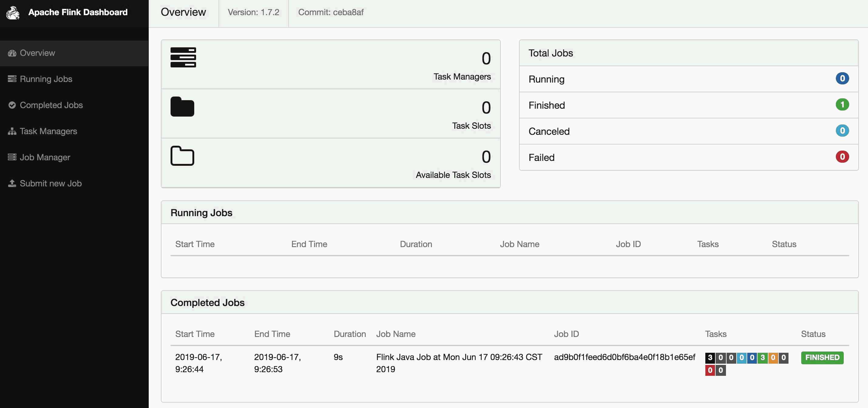Click the '9s' duration cell
Image resolution: width=868 pixels, height=408 pixels.
pos(338,358)
